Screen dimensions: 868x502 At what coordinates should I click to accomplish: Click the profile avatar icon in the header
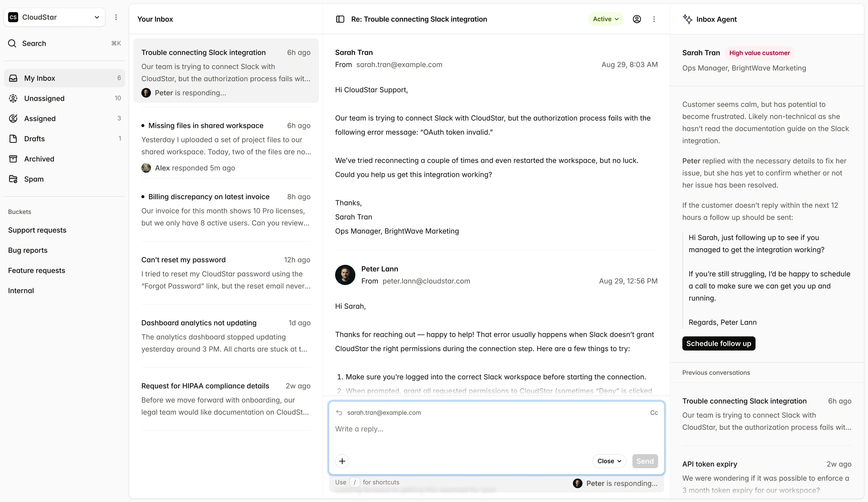tap(637, 19)
